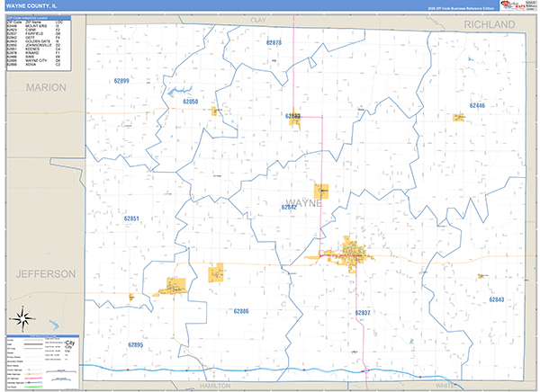Click the RICHLAND county label
This screenshot has width=540, height=392.
(x=489, y=25)
